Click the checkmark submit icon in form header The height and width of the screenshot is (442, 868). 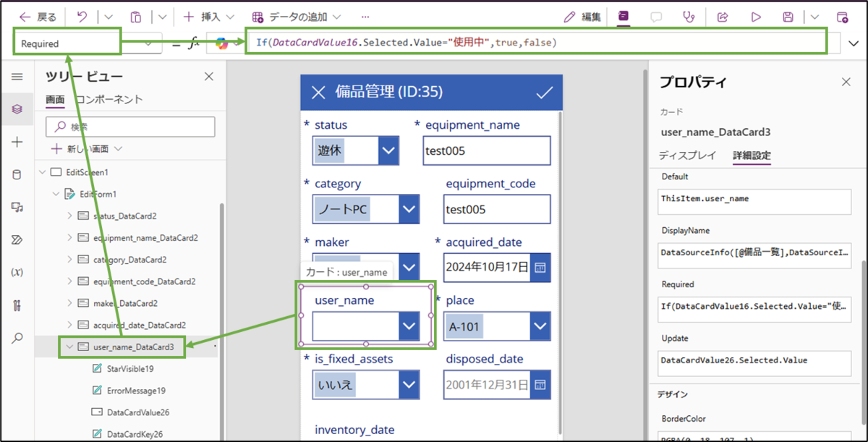click(544, 92)
